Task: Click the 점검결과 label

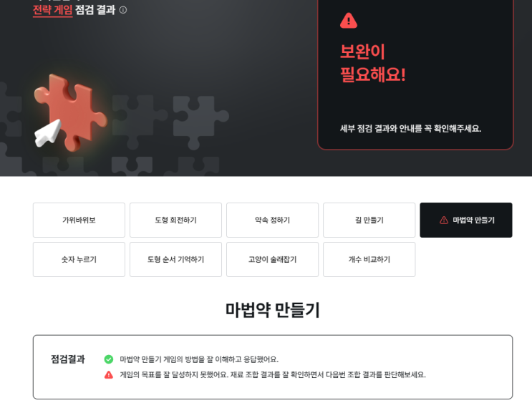Action: point(68,359)
